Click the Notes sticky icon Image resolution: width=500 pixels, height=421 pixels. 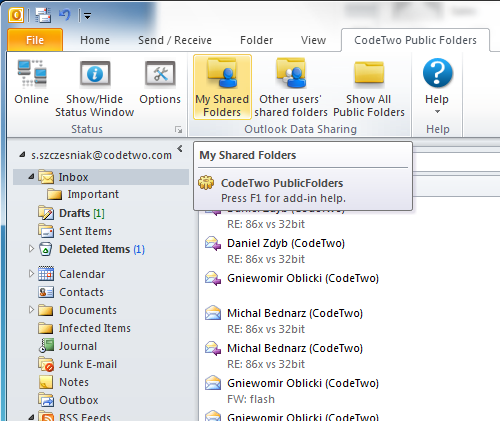46,382
